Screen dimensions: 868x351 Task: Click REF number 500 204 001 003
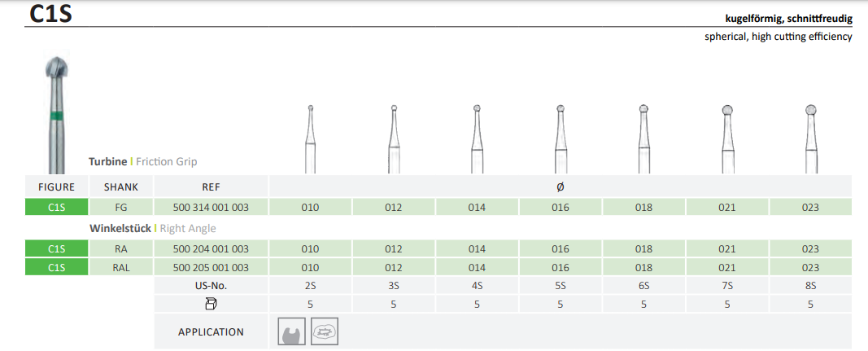click(x=212, y=248)
